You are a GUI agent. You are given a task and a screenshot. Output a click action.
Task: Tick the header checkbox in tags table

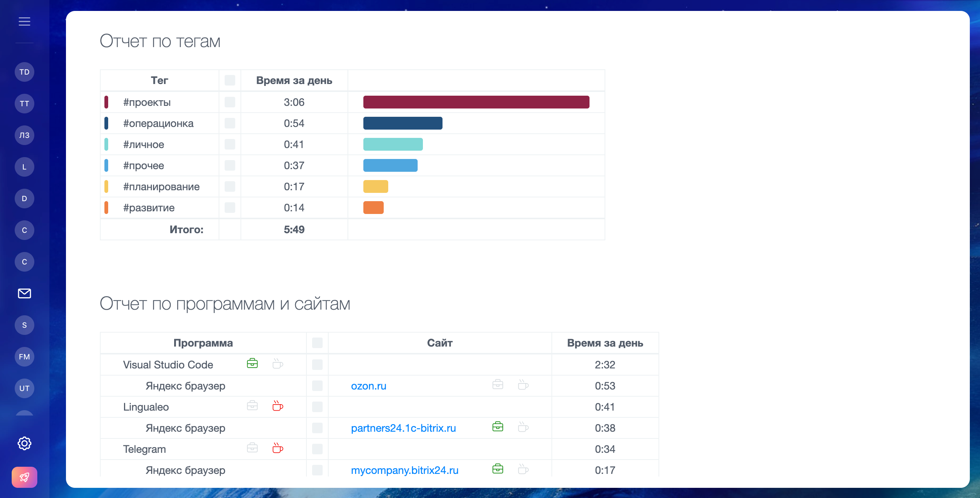(x=230, y=80)
